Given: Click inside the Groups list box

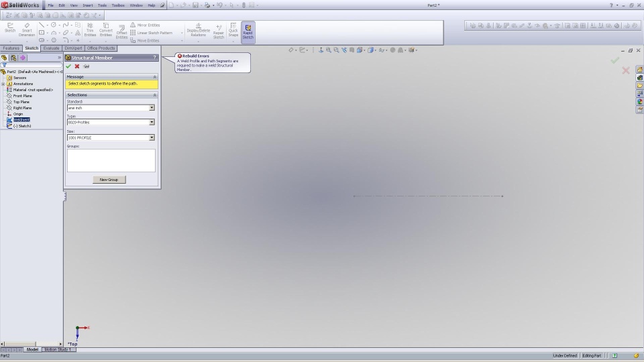Looking at the screenshot, I should point(111,160).
